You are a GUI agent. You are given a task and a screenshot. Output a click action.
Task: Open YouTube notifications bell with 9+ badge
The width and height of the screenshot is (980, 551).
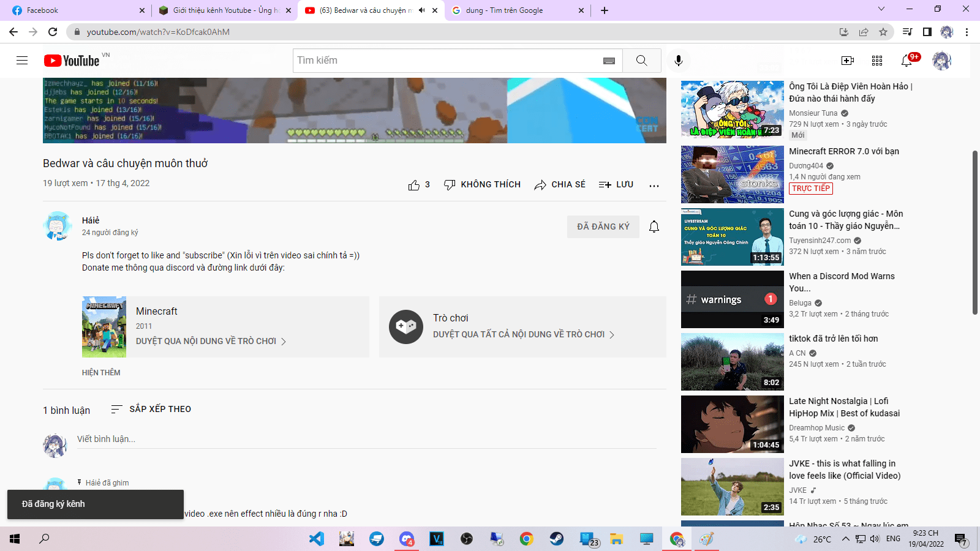click(908, 60)
